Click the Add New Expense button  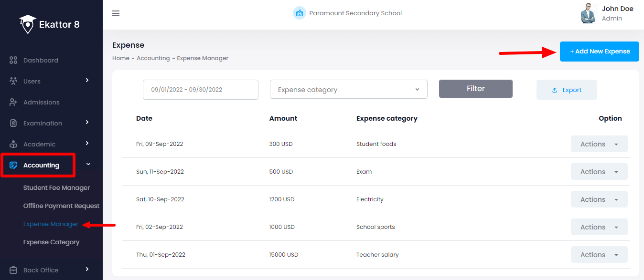(599, 52)
